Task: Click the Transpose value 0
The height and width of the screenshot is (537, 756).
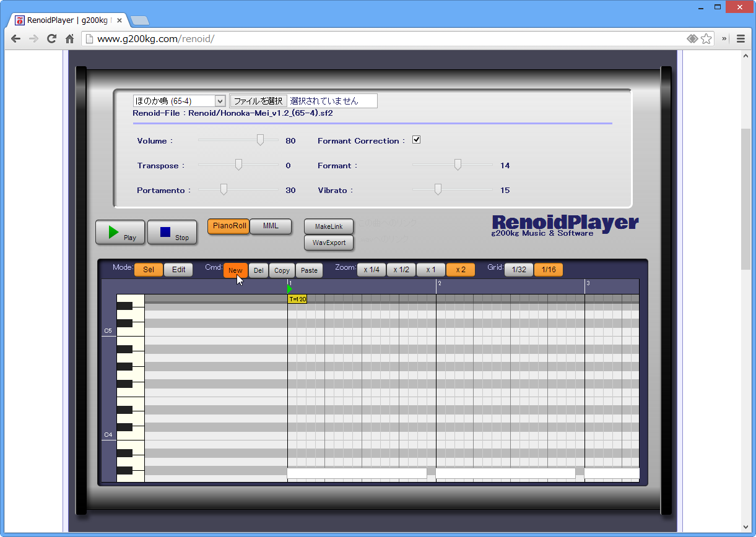Action: pos(288,166)
